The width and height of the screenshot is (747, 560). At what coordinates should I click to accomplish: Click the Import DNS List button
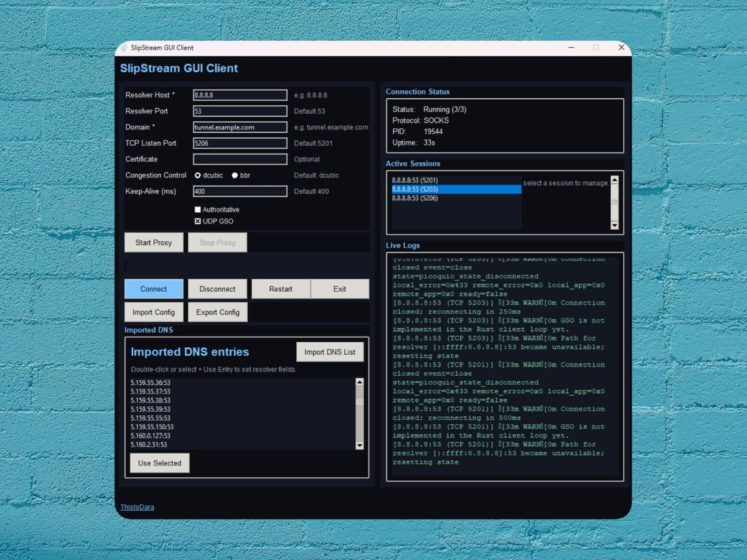pos(330,352)
